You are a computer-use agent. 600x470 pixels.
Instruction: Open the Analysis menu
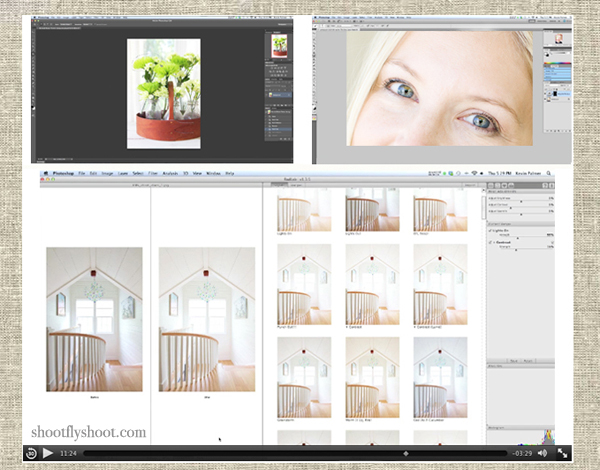pyautogui.click(x=170, y=173)
